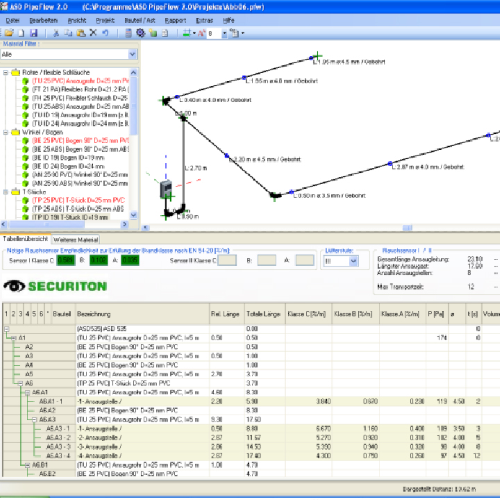This screenshot has width=500, height=500.
Task: Open the Hilfe menu
Action: 229,21
